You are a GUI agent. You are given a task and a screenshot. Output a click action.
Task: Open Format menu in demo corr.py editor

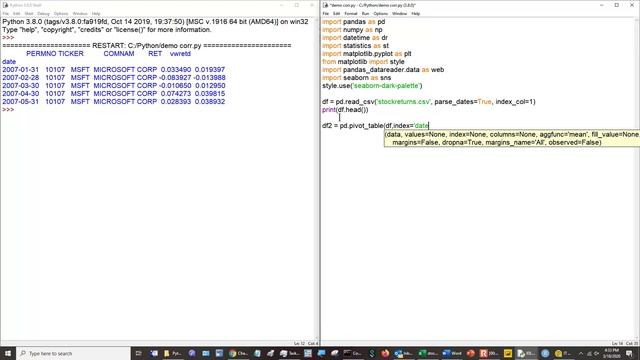(x=351, y=13)
